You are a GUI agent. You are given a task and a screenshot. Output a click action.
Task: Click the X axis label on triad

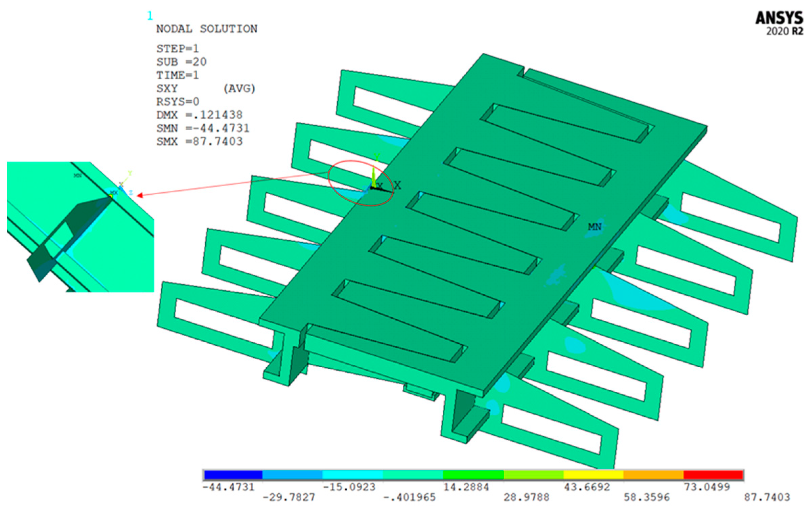coord(397,185)
